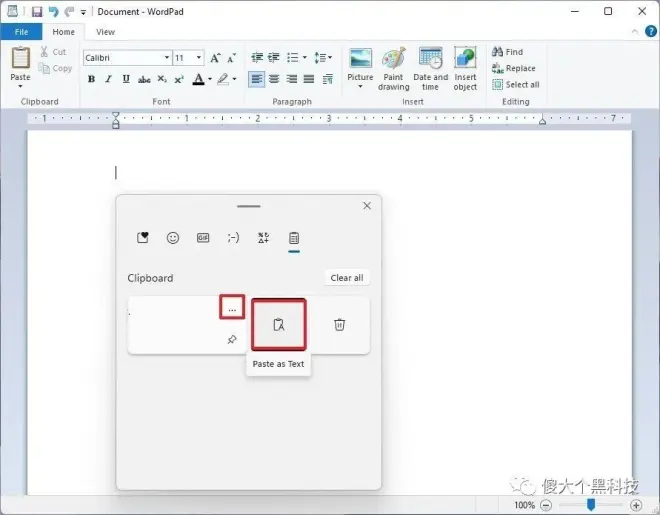Click the Paste as Text icon
The width and height of the screenshot is (660, 515).
[x=279, y=324]
